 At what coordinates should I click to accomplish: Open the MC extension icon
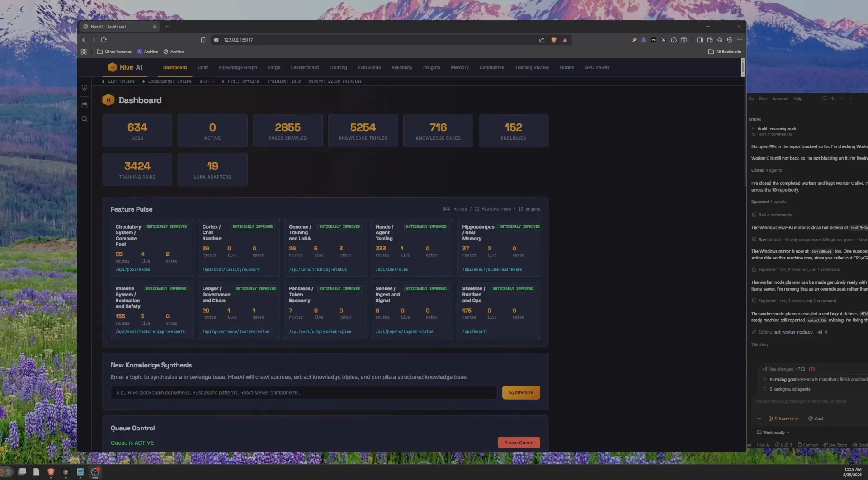[x=653, y=40]
